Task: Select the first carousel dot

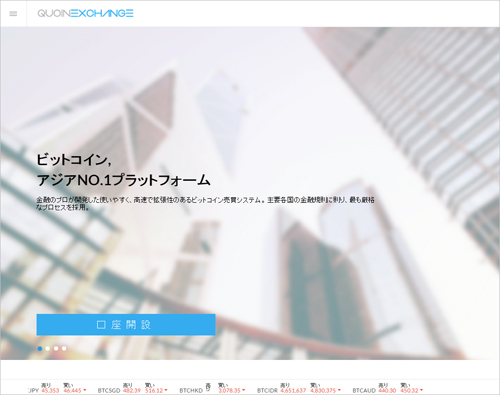Action: pos(40,348)
